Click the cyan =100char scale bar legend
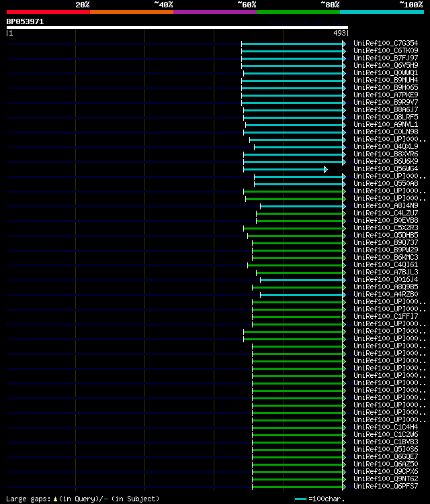The height and width of the screenshot is (504, 430). tap(300, 499)
